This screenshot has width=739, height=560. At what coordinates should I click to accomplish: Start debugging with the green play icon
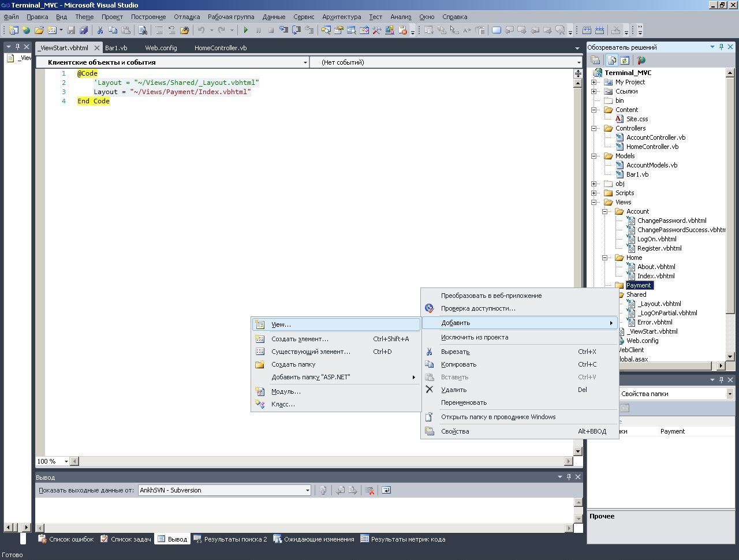(x=246, y=30)
